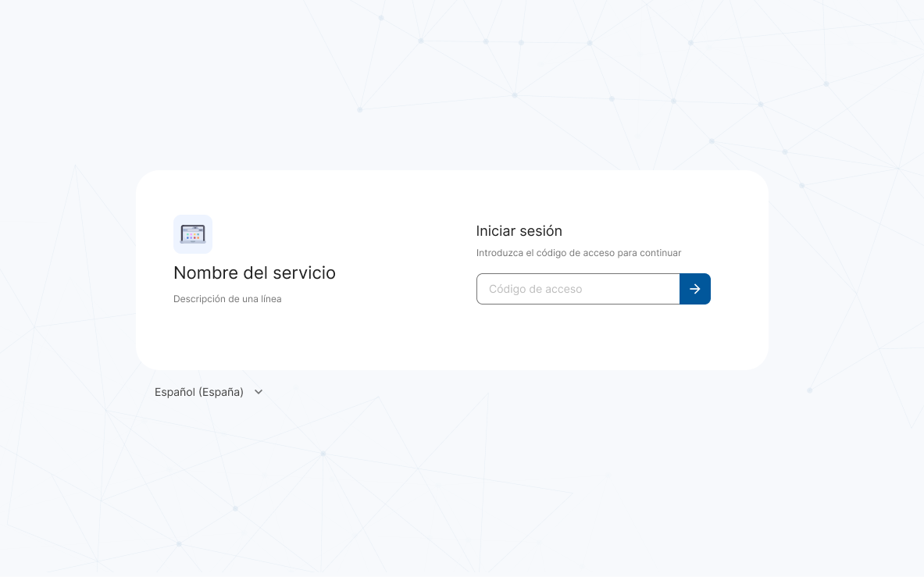Click the Iniciar sesión heading

click(x=519, y=231)
